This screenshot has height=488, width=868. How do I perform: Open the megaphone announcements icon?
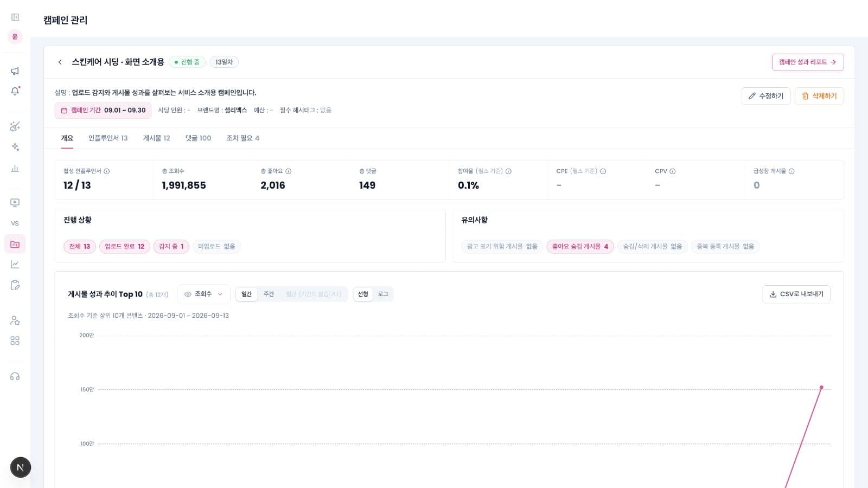(x=15, y=71)
